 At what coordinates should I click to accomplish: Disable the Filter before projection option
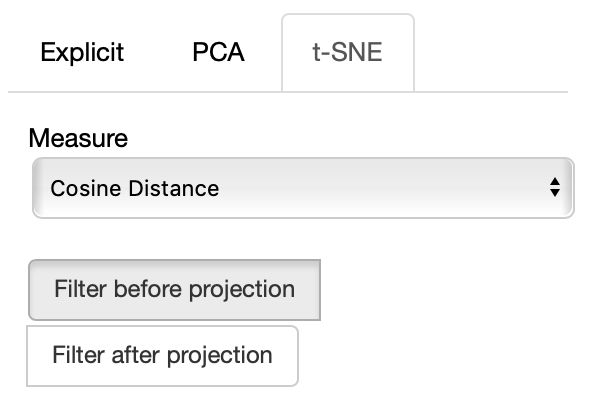coord(174,290)
